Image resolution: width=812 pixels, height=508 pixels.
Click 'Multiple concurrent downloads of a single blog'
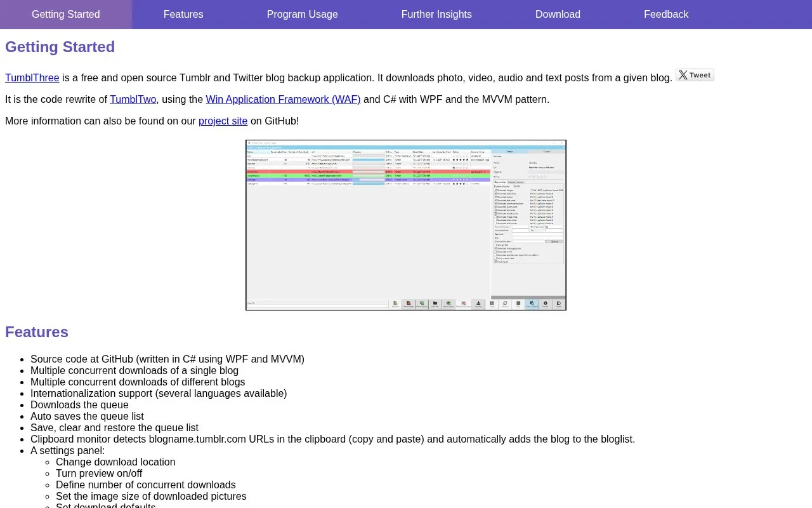click(134, 370)
